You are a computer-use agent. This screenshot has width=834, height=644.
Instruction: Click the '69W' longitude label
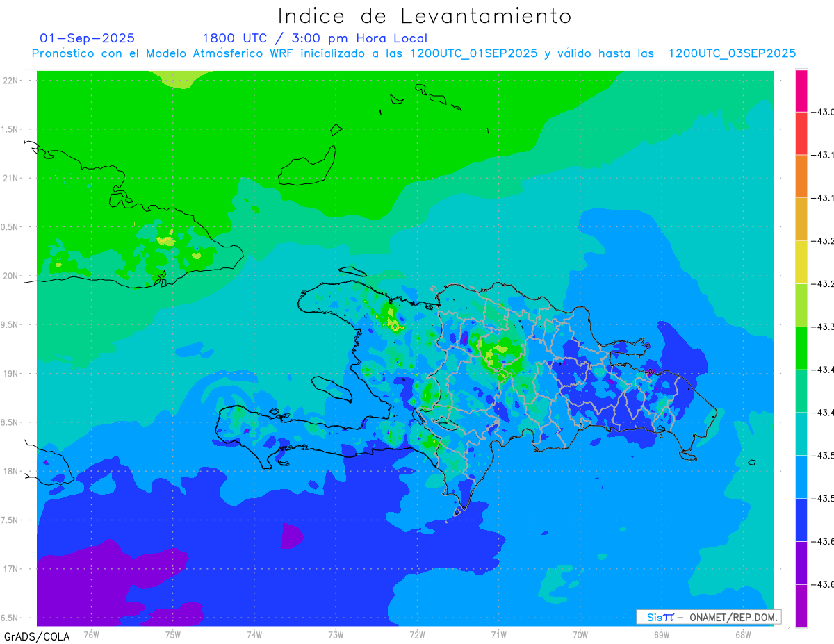point(661,634)
